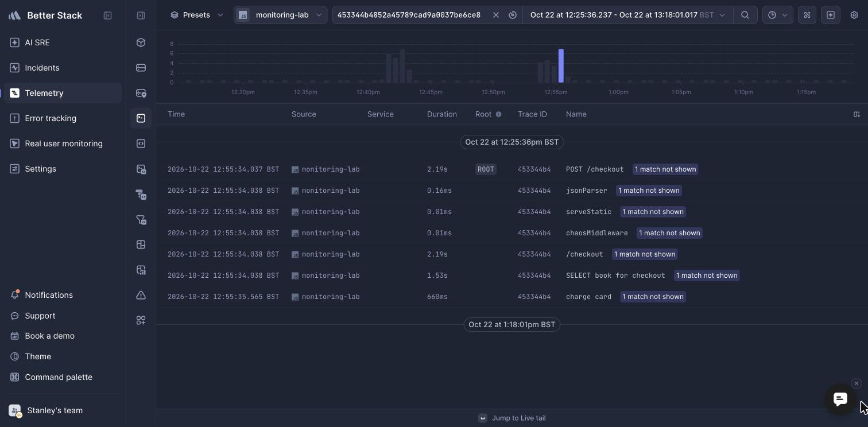Click the command-key icon in the top toolbar

tap(807, 15)
